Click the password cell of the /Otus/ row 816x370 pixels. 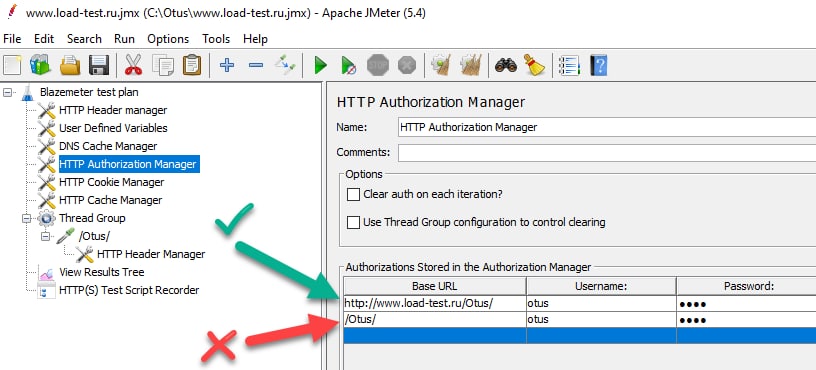[746, 320]
